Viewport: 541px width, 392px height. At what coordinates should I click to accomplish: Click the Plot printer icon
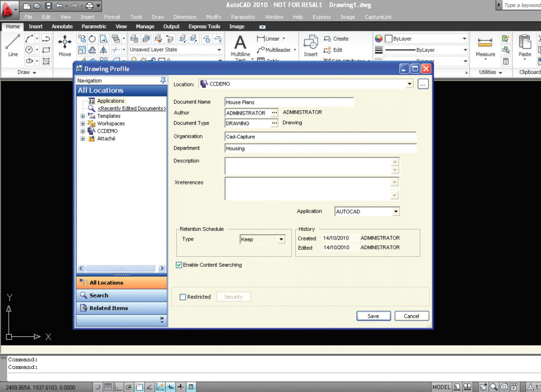tap(89, 5)
